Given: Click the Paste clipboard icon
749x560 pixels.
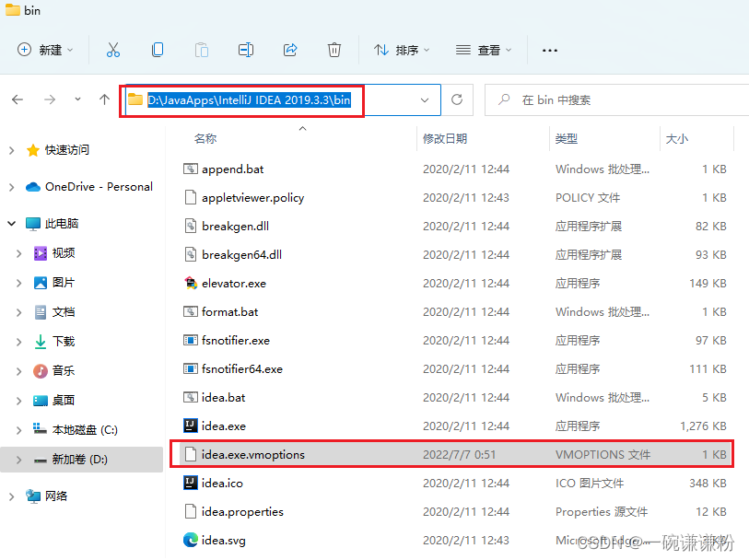Looking at the screenshot, I should click(202, 50).
